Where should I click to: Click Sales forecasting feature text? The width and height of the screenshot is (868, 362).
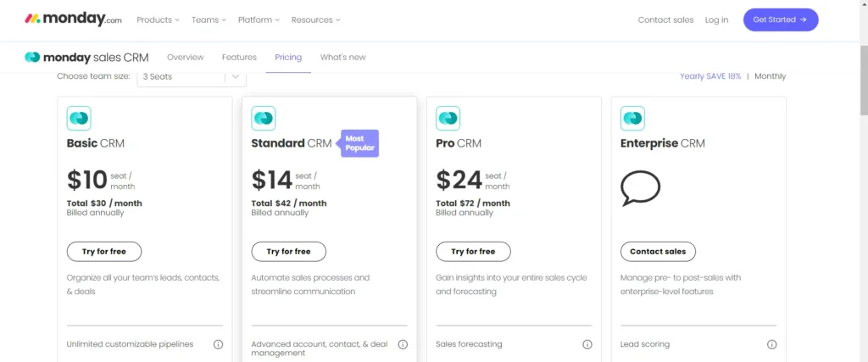(x=469, y=344)
